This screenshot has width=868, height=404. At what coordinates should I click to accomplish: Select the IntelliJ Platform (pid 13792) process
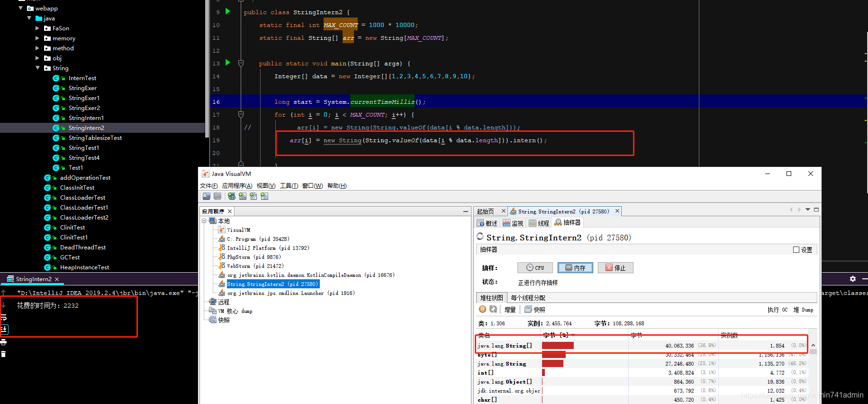(268, 248)
